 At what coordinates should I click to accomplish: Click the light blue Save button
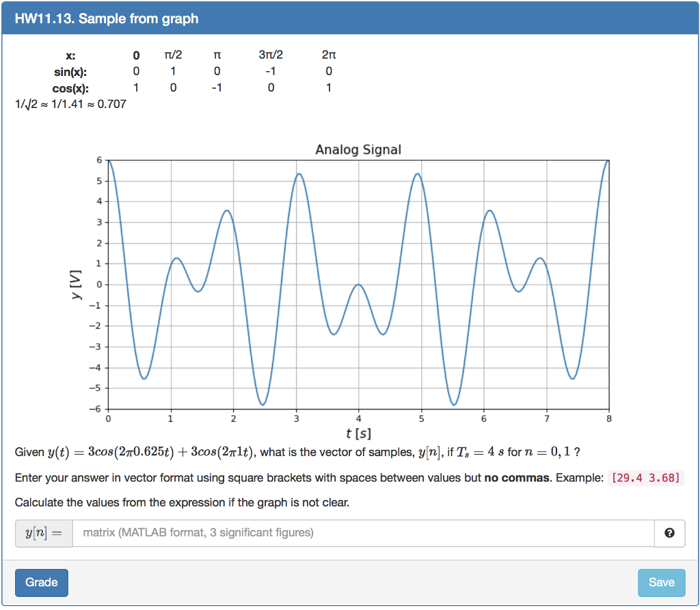point(661,582)
